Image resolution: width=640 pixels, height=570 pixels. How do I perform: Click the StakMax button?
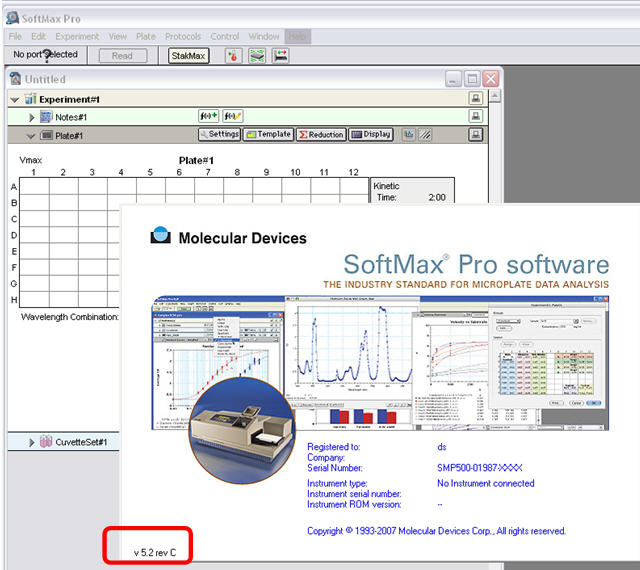tap(188, 56)
